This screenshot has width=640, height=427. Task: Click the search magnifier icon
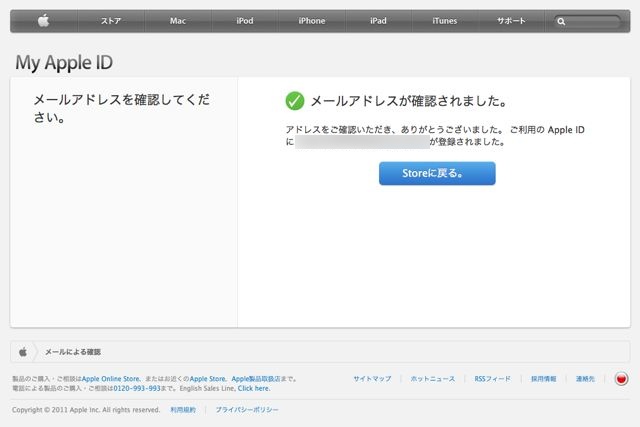[561, 22]
